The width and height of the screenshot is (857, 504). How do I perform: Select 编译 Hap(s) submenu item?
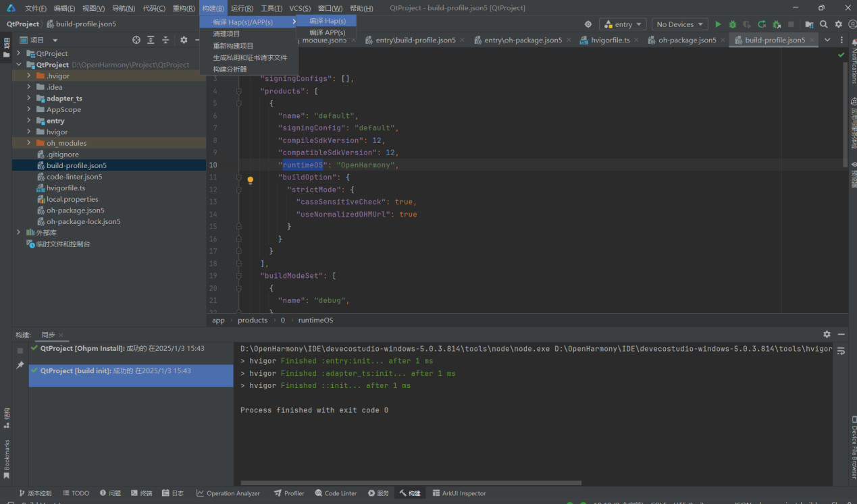(x=328, y=21)
